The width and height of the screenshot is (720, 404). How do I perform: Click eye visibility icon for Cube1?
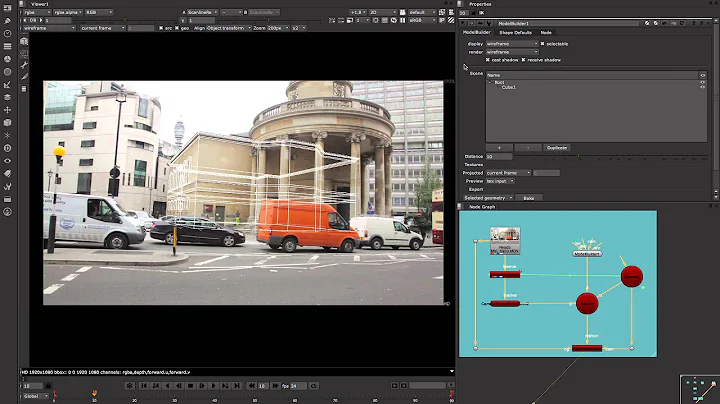[703, 87]
